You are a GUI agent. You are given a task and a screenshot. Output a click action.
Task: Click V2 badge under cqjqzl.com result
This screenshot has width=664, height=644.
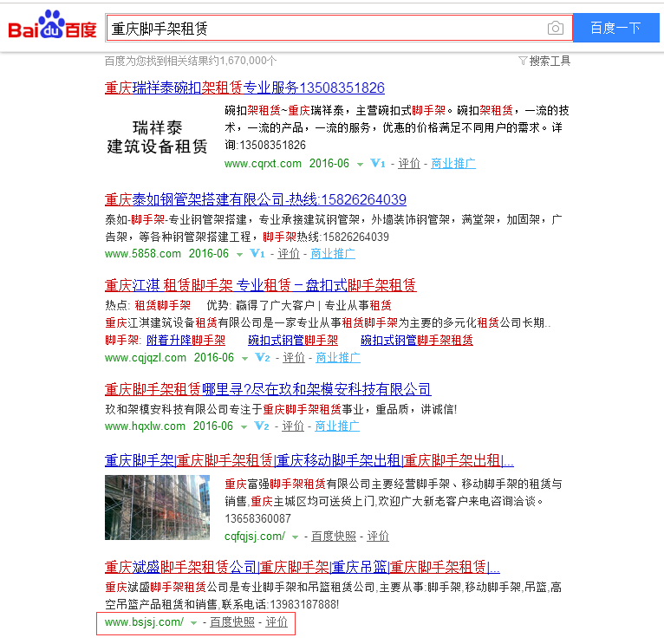click(263, 358)
